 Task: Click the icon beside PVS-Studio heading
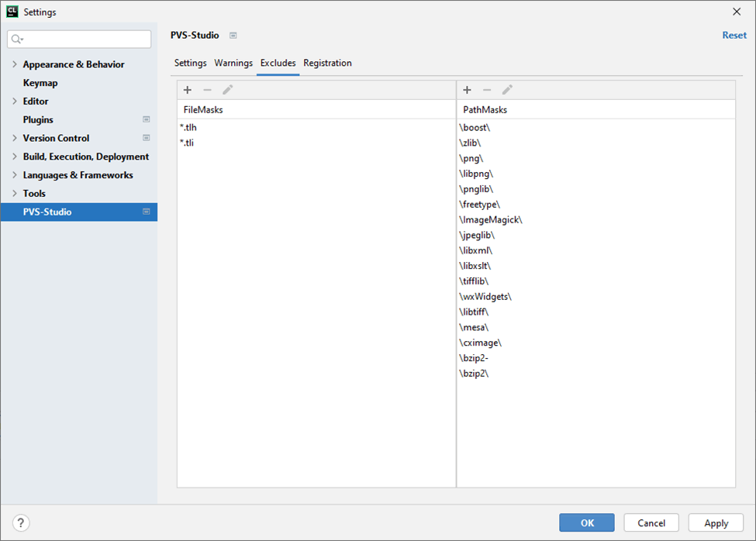[233, 36]
